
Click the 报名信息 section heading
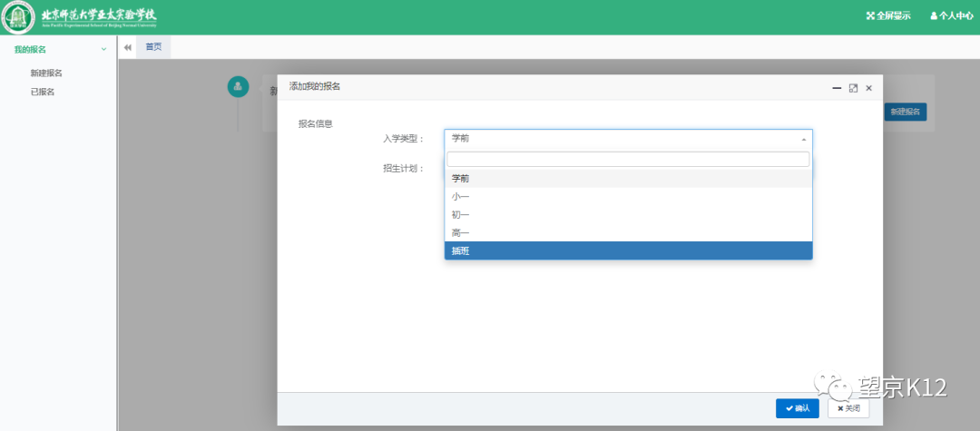(x=316, y=123)
